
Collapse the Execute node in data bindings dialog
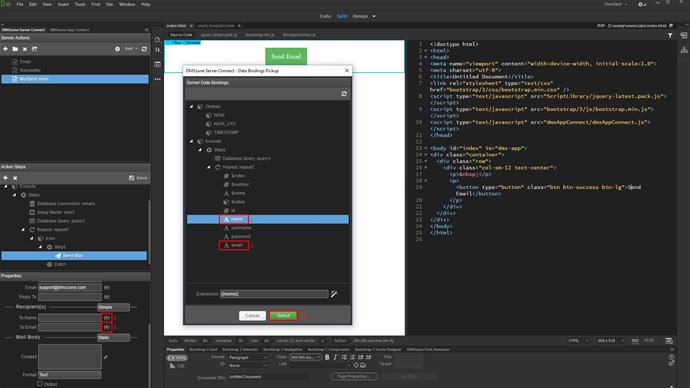coord(191,141)
